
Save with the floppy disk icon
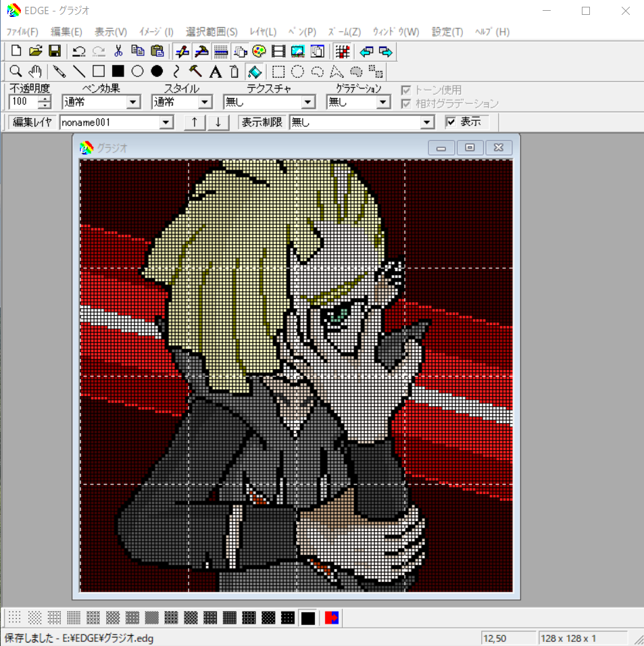tap(55, 51)
